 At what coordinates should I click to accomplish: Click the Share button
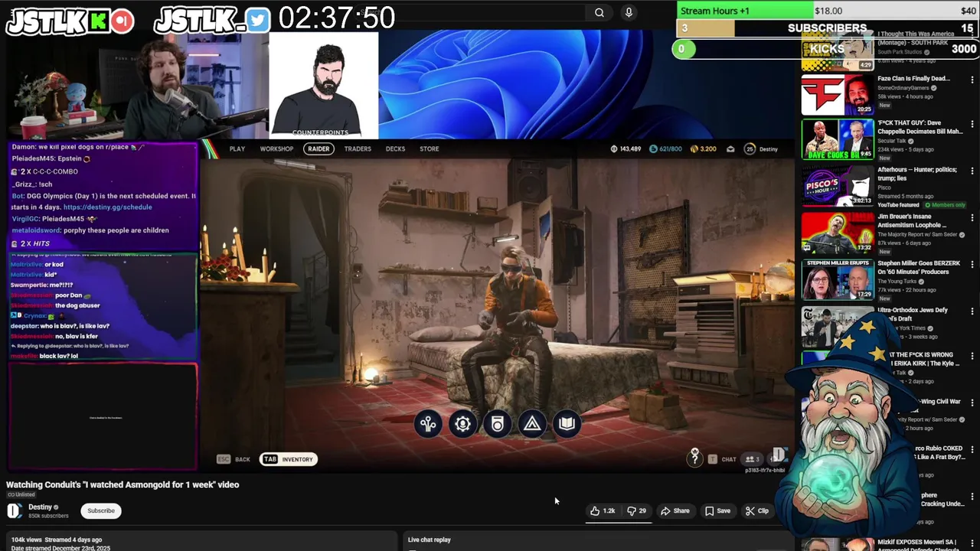tap(675, 510)
